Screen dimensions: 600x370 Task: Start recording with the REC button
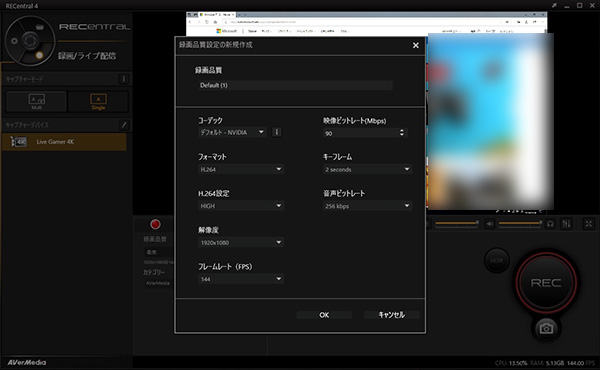pyautogui.click(x=546, y=283)
